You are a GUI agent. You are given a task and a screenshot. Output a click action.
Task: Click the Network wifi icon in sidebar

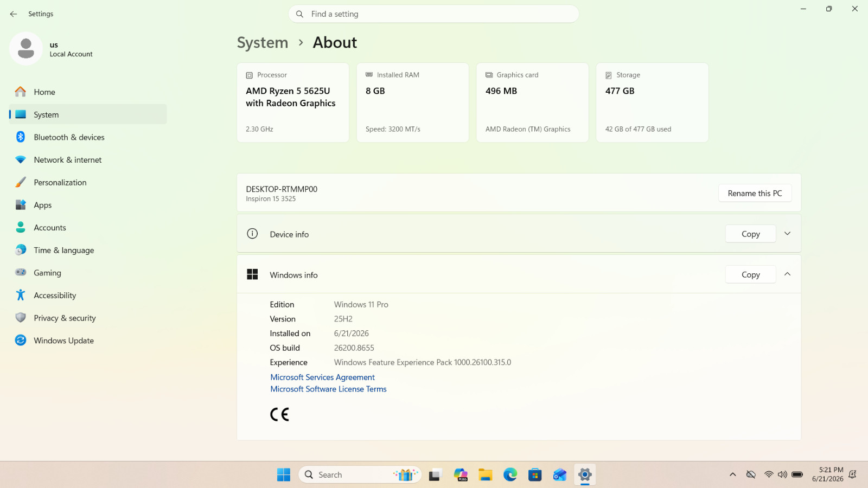pyautogui.click(x=21, y=160)
